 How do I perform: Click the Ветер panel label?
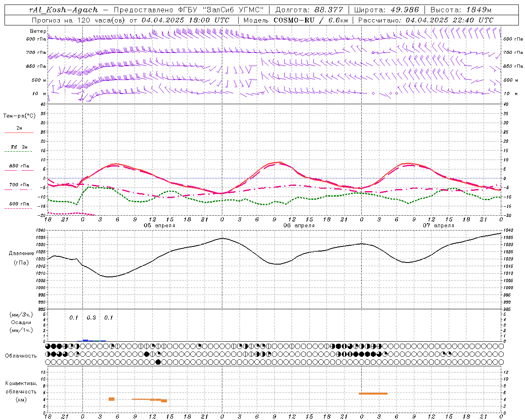(38, 31)
